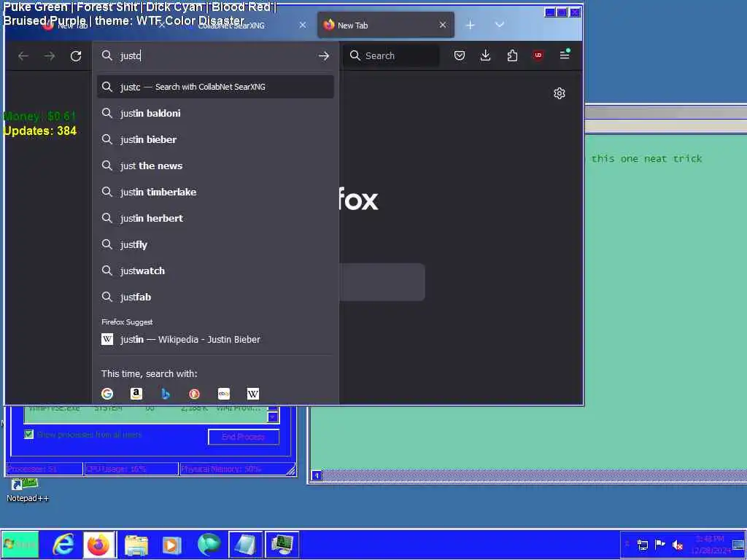Launch Windows Media Player from taskbar
Screen dimensions: 747x560
(172, 545)
